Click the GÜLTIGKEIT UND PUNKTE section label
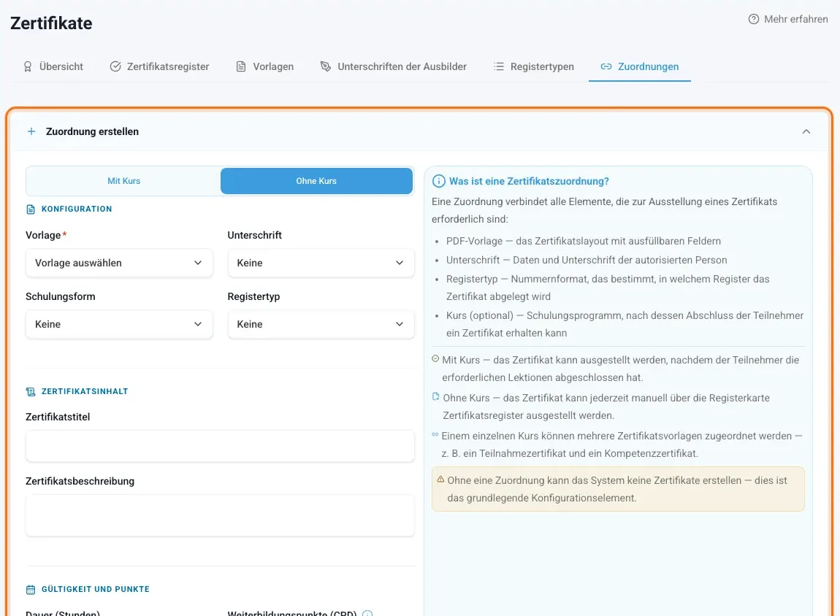Viewport: 840px width, 616px height. pyautogui.click(x=96, y=590)
